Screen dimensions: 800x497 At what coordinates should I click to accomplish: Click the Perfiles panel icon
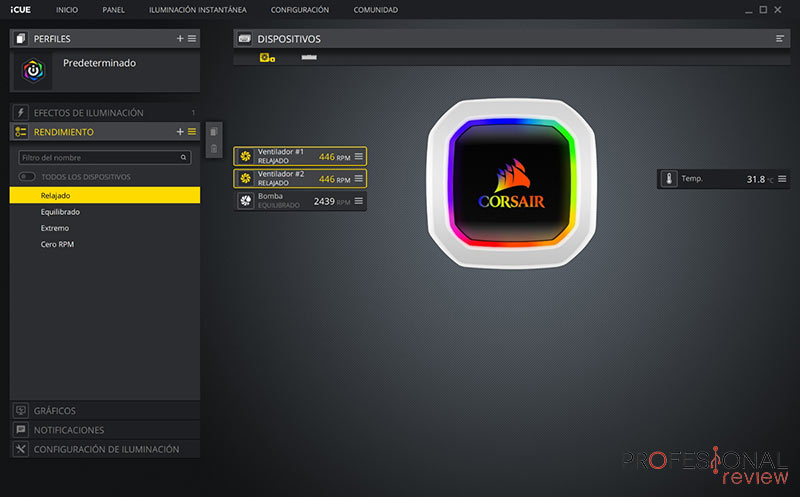tap(20, 39)
